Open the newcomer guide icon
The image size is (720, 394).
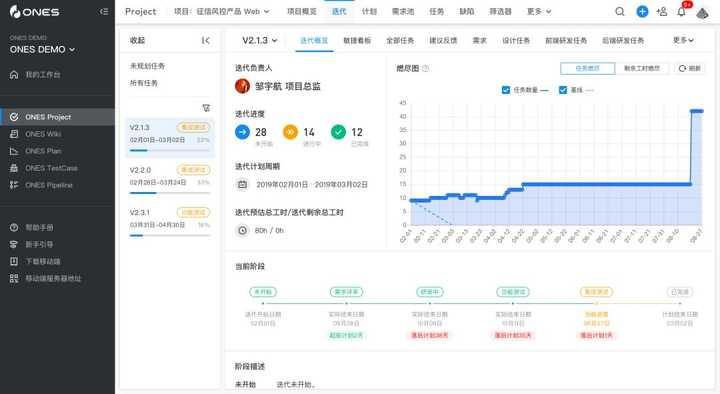14,244
